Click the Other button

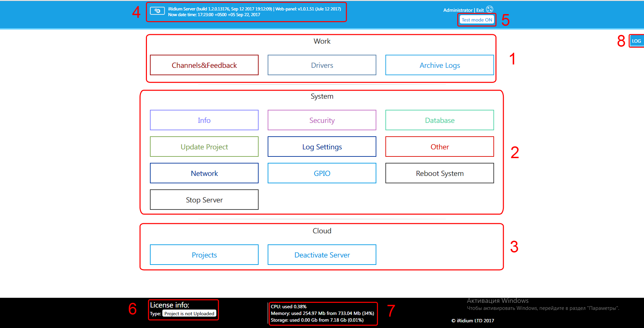[439, 147]
